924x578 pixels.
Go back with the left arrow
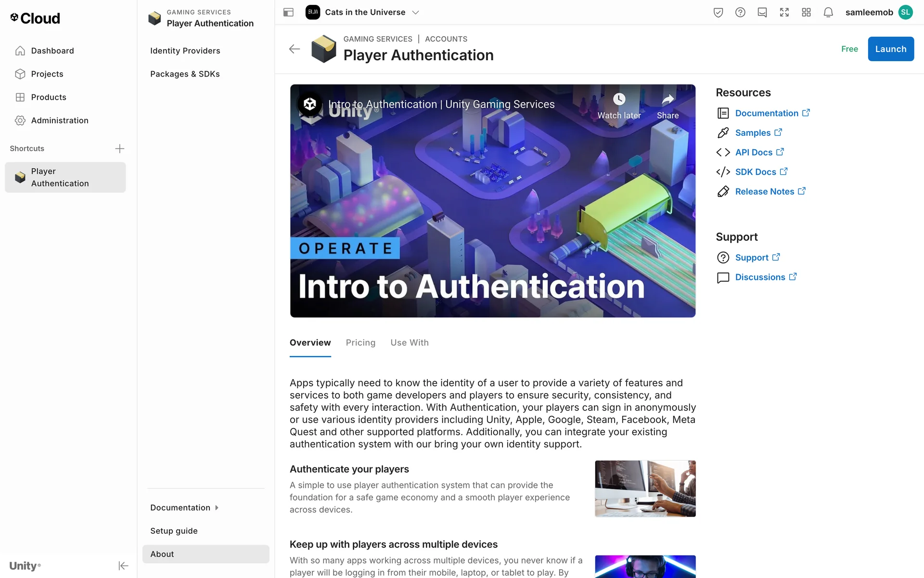click(295, 49)
